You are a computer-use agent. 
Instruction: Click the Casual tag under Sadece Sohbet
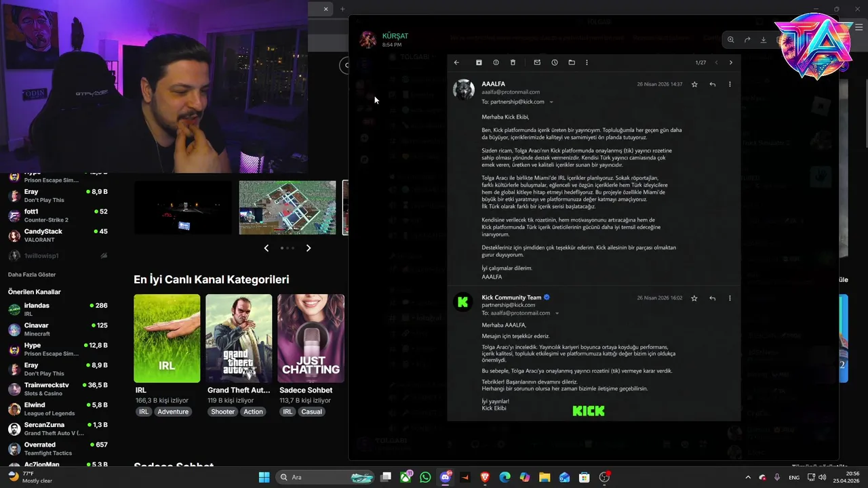312,411
